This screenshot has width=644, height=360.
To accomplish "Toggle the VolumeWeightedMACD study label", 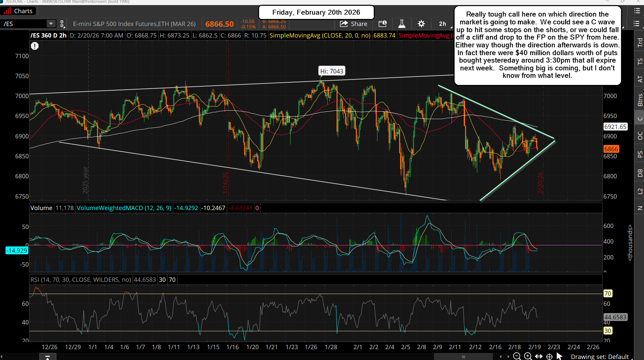I will pyautogui.click(x=124, y=208).
